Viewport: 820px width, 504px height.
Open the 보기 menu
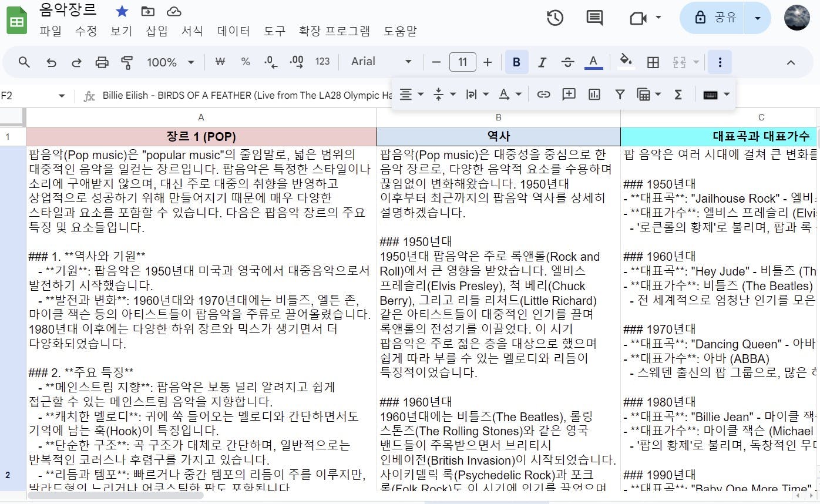coord(121,31)
